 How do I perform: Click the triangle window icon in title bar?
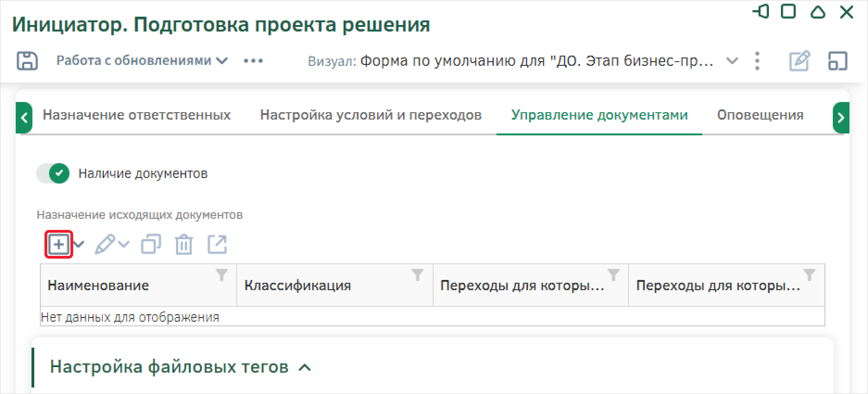[818, 12]
